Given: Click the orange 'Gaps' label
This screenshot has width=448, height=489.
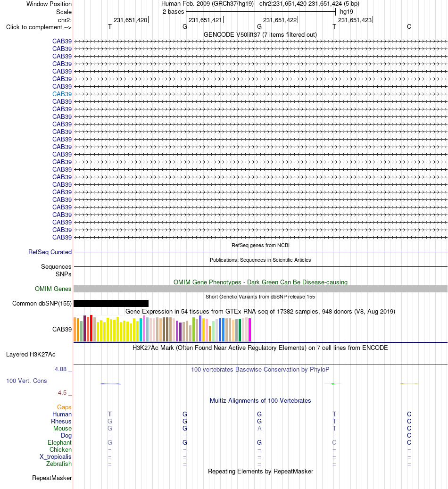Looking at the screenshot, I should [64, 407].
